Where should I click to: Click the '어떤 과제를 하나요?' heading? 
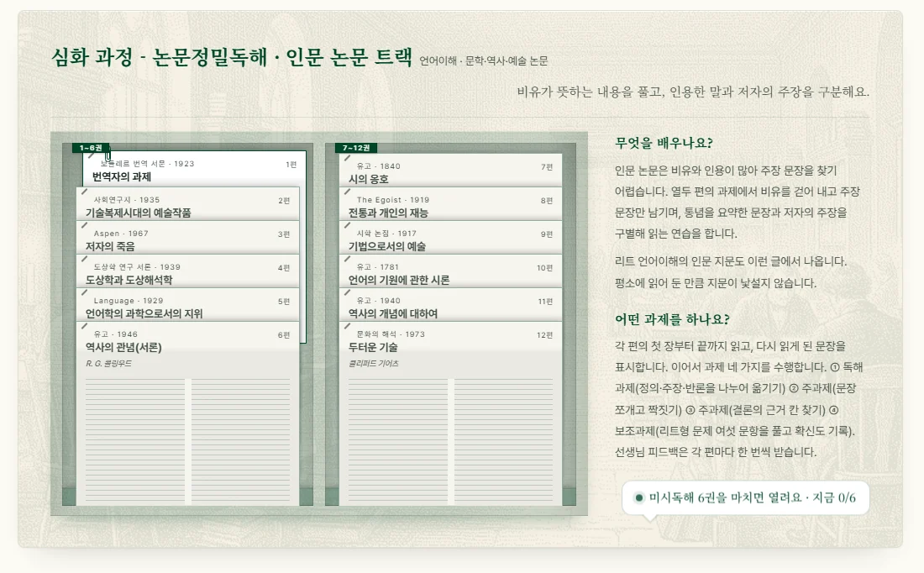[x=672, y=319]
